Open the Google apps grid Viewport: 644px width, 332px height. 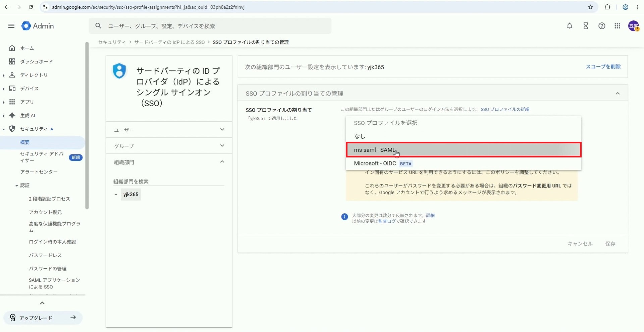(x=617, y=26)
